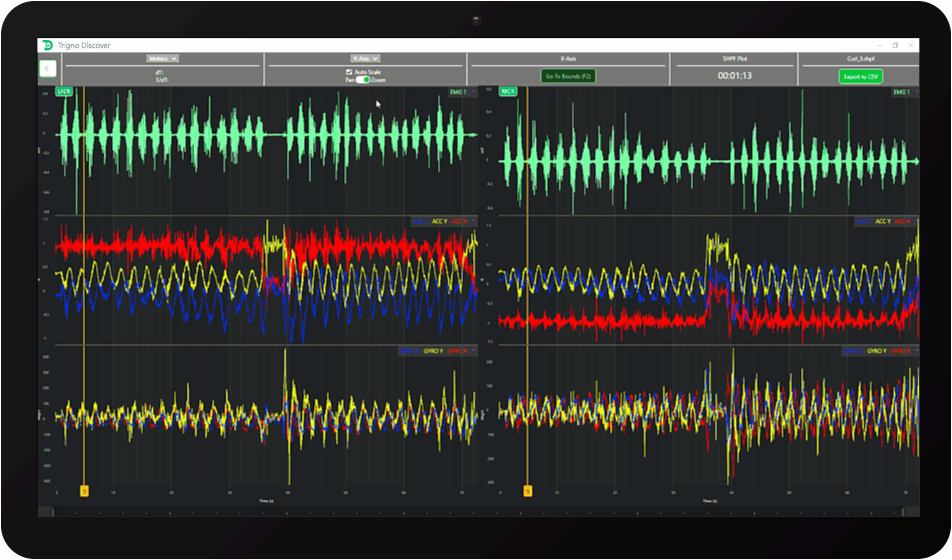Click the Trigno Discover logo in title bar

pyautogui.click(x=46, y=45)
